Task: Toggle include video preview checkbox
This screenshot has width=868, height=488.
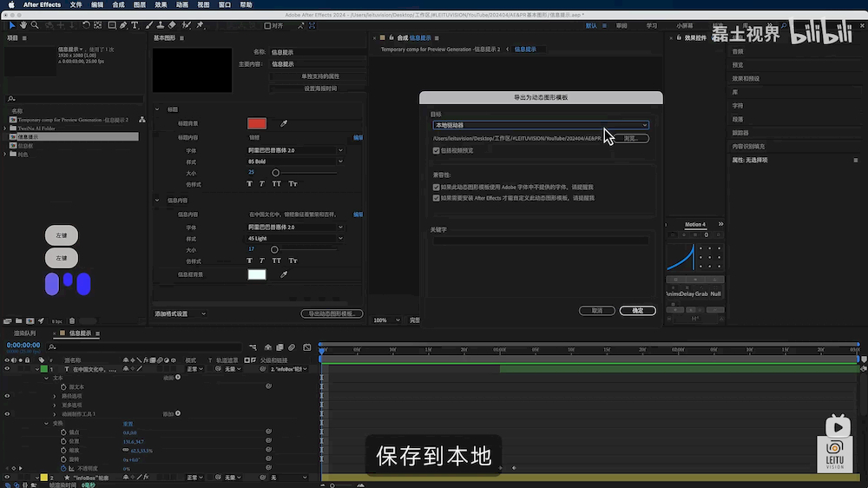Action: tap(437, 151)
